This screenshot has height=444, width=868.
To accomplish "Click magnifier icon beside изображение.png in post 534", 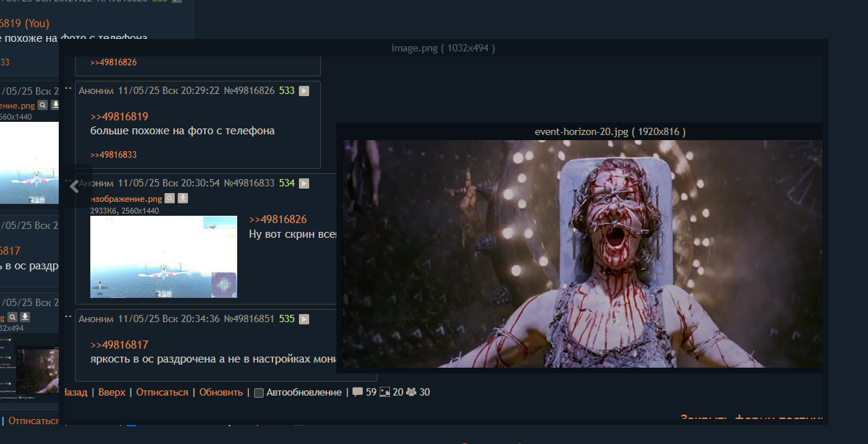I will click(x=170, y=198).
